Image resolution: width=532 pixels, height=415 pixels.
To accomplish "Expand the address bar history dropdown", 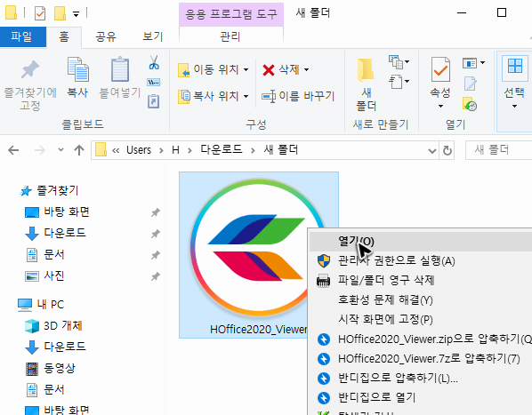I will (431, 151).
